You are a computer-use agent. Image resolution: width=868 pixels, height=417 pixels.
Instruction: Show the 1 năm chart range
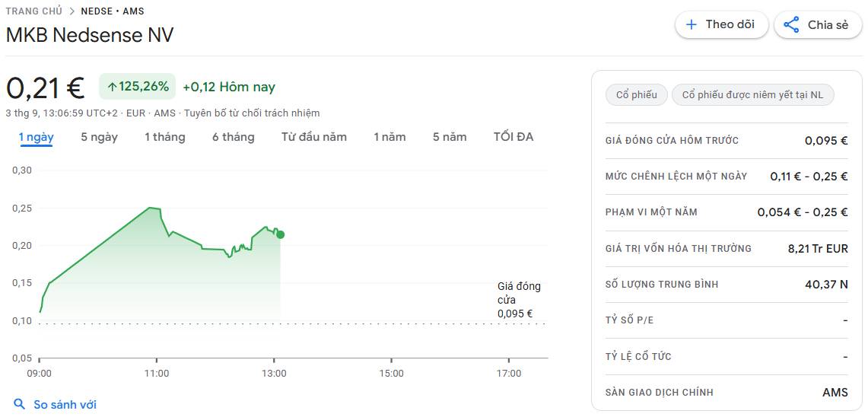tap(389, 137)
